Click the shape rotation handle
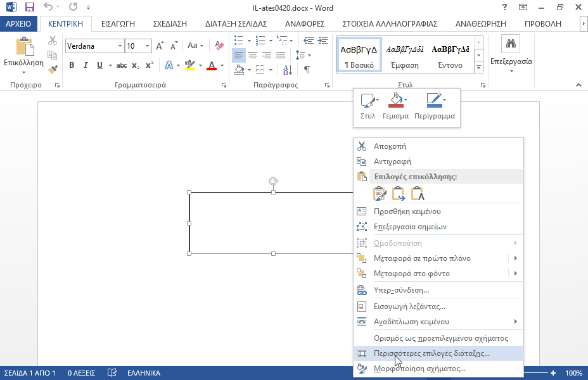The width and height of the screenshot is (588, 380). (273, 181)
